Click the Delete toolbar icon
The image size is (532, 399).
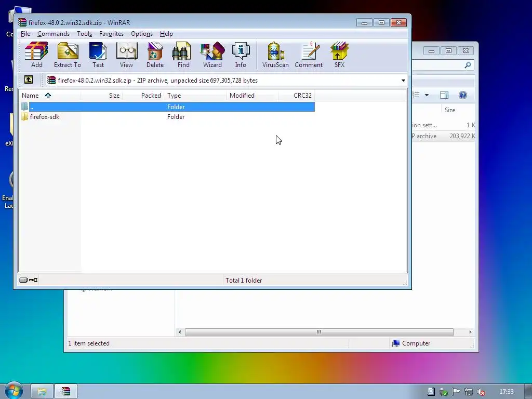coord(155,55)
